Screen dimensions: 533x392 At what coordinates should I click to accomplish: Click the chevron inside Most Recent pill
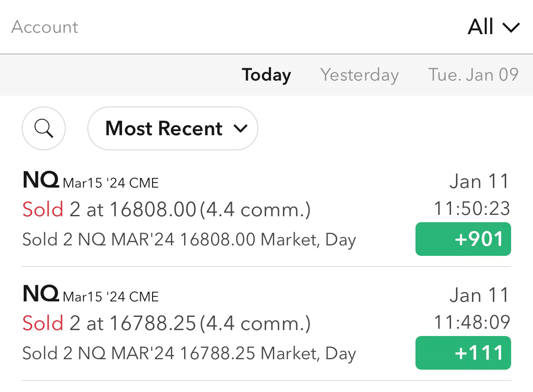241,129
